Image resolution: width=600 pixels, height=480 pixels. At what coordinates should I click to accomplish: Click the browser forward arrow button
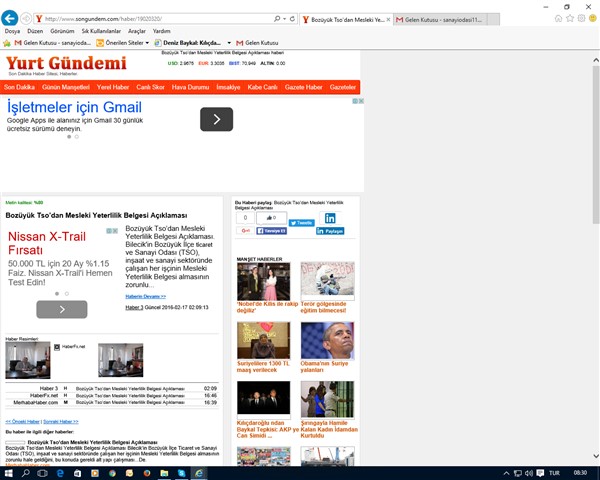point(26,18)
